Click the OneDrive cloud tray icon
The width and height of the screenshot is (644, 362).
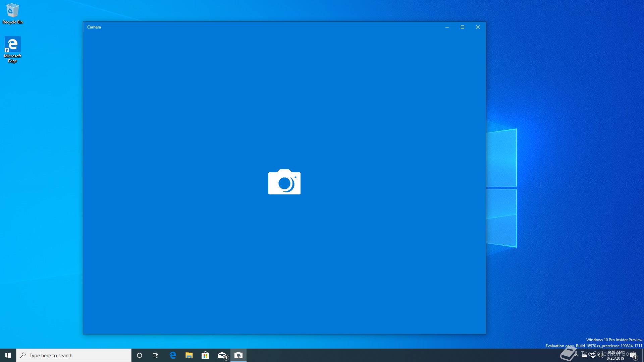585,355
